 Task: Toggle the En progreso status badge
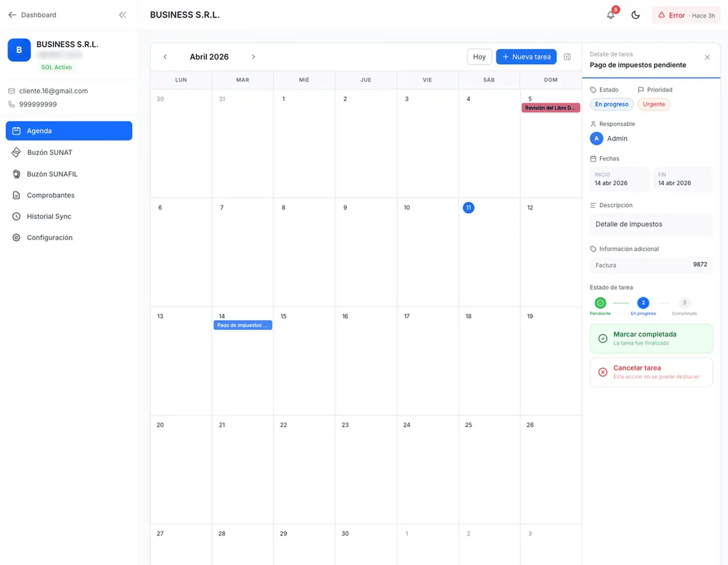611,104
